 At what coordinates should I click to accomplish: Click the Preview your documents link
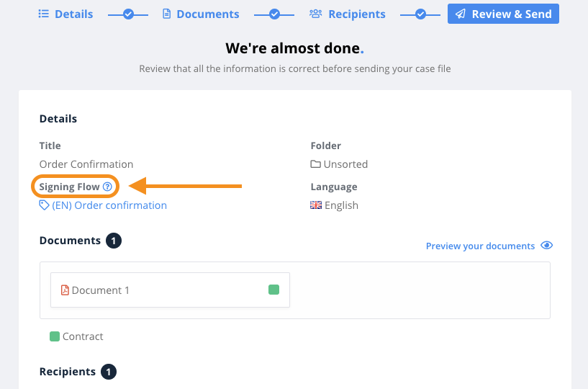coord(480,246)
